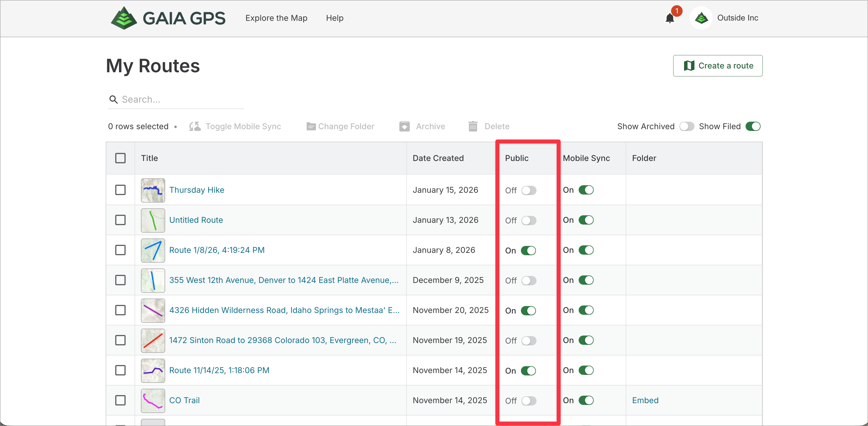Open the Embed folder link
The width and height of the screenshot is (868, 426).
(x=645, y=400)
